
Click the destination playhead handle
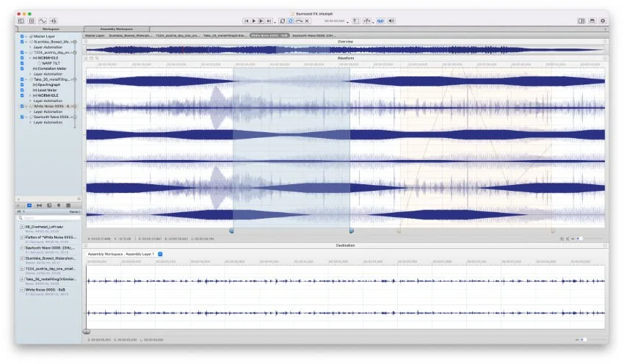[87, 332]
